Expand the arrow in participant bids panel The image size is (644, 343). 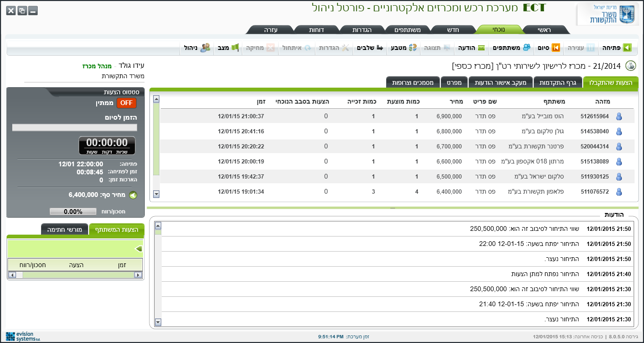click(x=139, y=248)
